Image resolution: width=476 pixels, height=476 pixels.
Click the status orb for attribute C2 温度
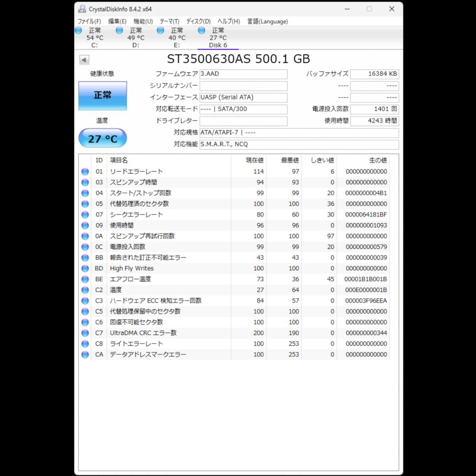pyautogui.click(x=85, y=290)
